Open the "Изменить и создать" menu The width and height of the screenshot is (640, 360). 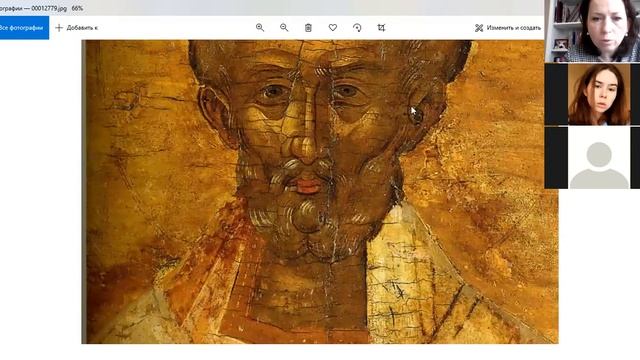(x=508, y=28)
